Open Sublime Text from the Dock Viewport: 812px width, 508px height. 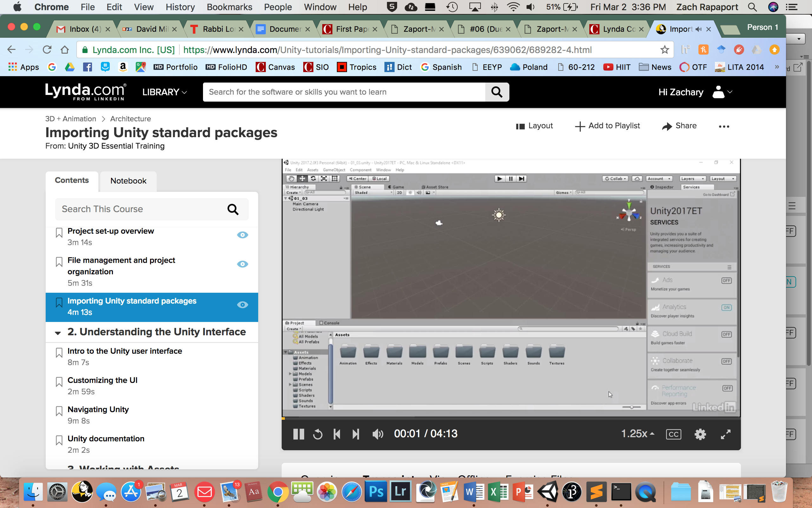[x=597, y=492]
